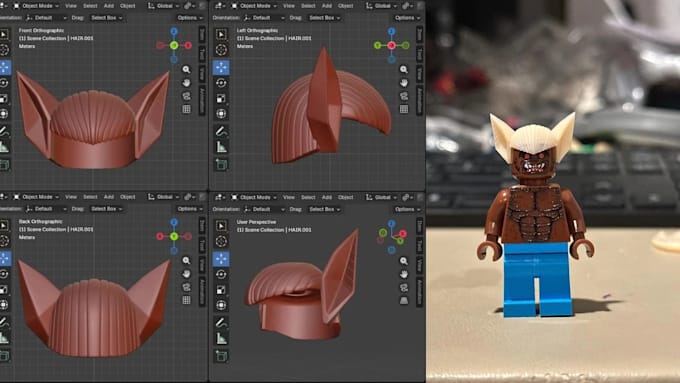Click the zoom magnifier in Left Orthographic viewport

[x=404, y=69]
